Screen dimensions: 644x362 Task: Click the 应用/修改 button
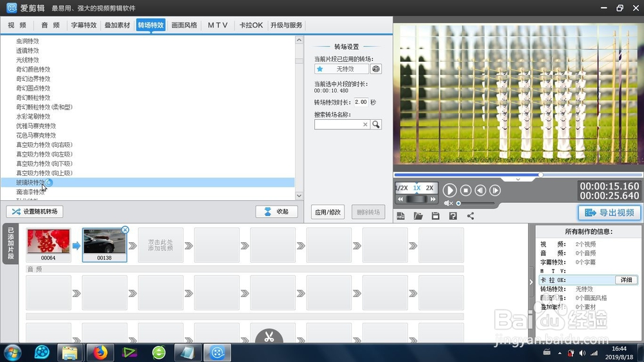328,212
